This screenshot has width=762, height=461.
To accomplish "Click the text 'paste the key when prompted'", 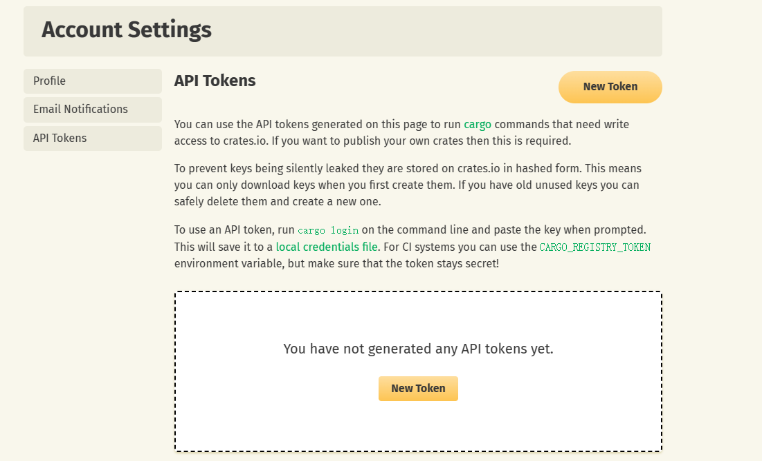I will click(x=569, y=230).
